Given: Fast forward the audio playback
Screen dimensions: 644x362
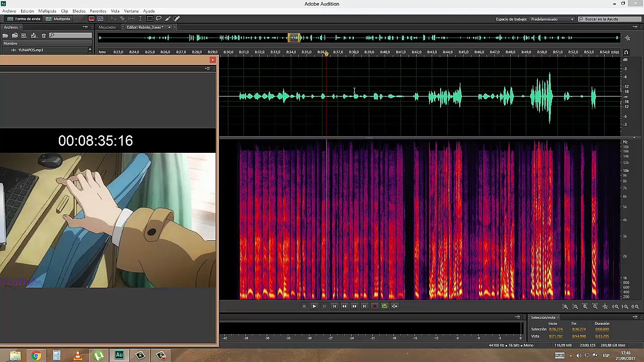Looking at the screenshot, I should coord(354,306).
